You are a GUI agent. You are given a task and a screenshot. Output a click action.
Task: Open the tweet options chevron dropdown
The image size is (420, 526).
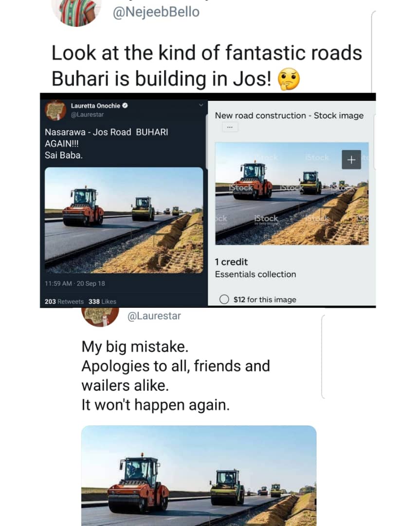click(x=201, y=105)
